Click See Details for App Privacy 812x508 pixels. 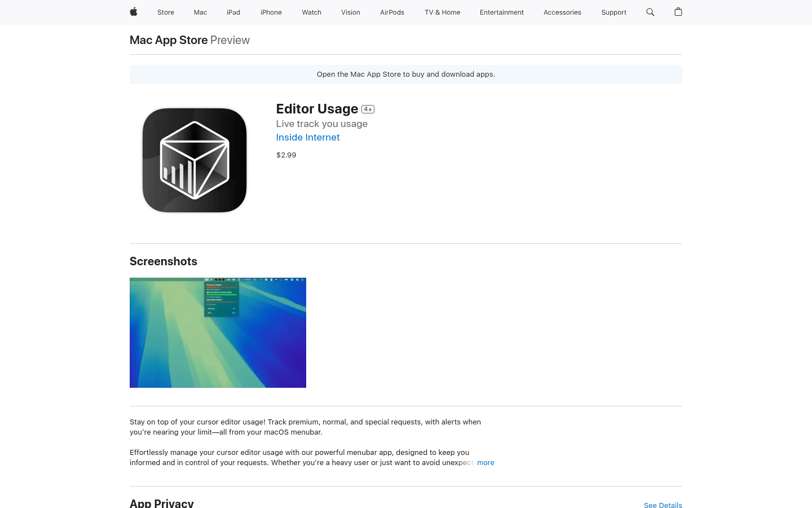[x=663, y=505]
